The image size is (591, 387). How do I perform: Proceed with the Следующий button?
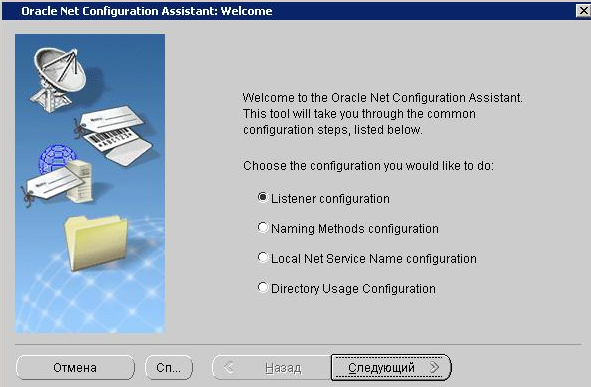tap(391, 367)
